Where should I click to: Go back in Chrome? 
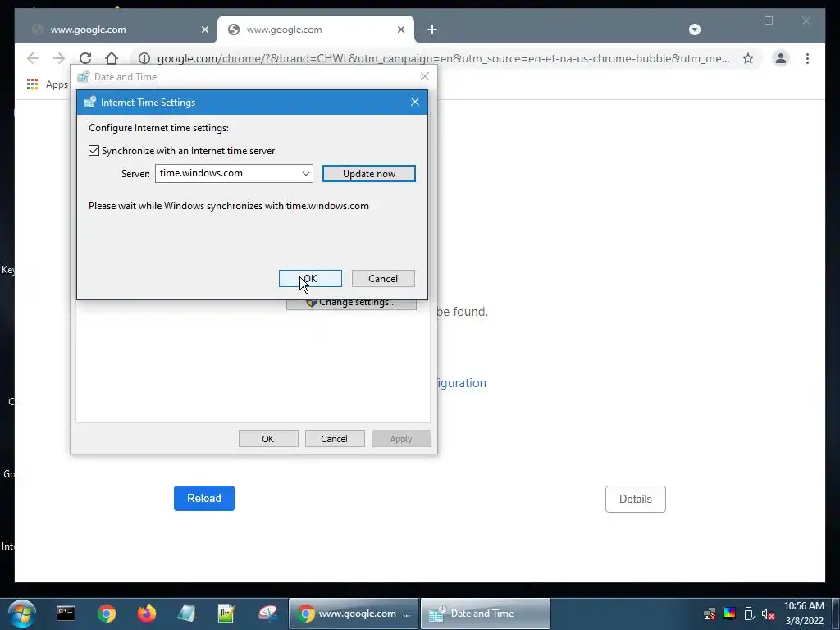tap(33, 58)
